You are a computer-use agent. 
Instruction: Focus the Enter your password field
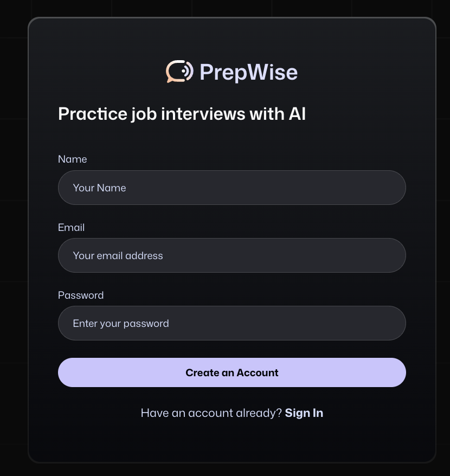232,323
